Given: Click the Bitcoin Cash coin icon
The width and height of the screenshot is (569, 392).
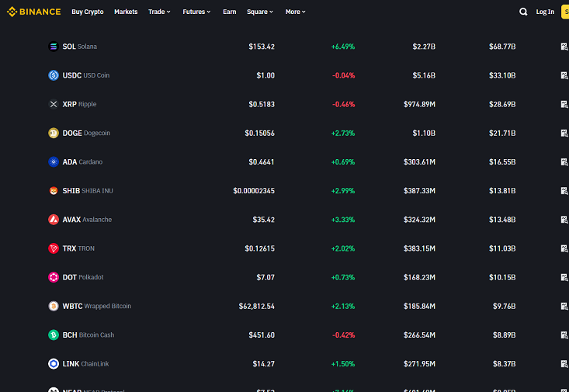Looking at the screenshot, I should pos(54,335).
